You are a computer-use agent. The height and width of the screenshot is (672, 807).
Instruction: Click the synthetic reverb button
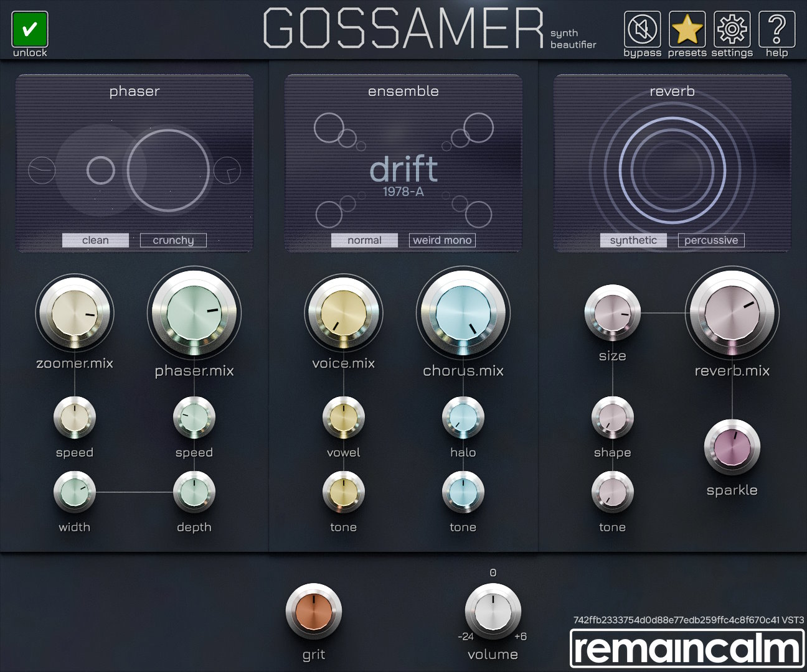(633, 240)
